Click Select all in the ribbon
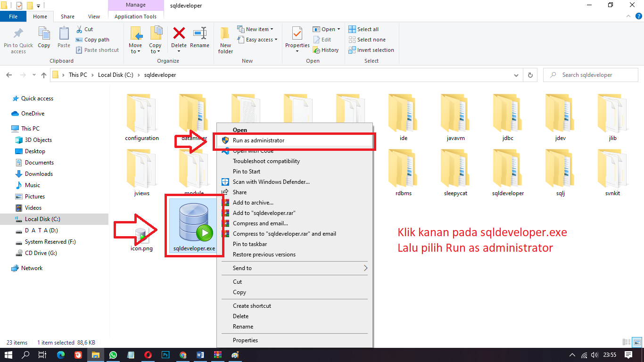Screen dimensions: 644x362 363,29
